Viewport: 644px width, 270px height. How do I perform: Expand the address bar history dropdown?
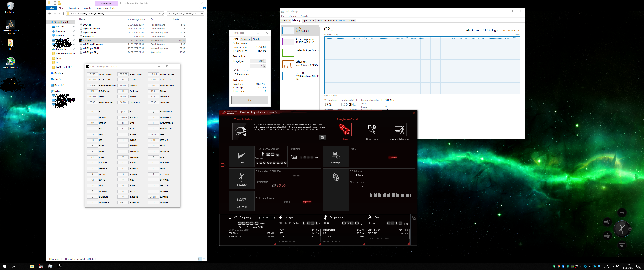pyautogui.click(x=160, y=13)
